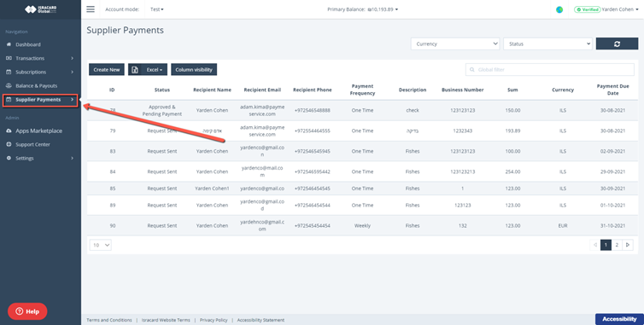
Task: Click the Weekly payment frequency cell
Action: pos(363,226)
